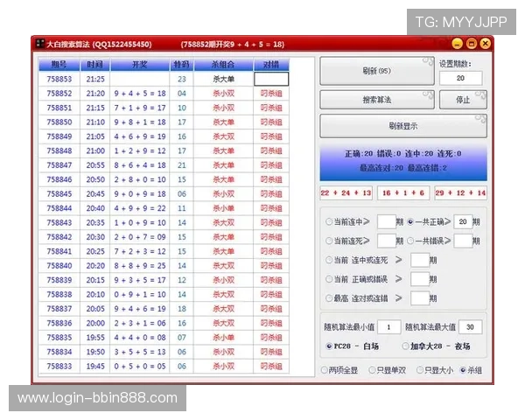This screenshot has height=420, width=525.
Task: Click the 期号 column header
Action: pyautogui.click(x=59, y=64)
